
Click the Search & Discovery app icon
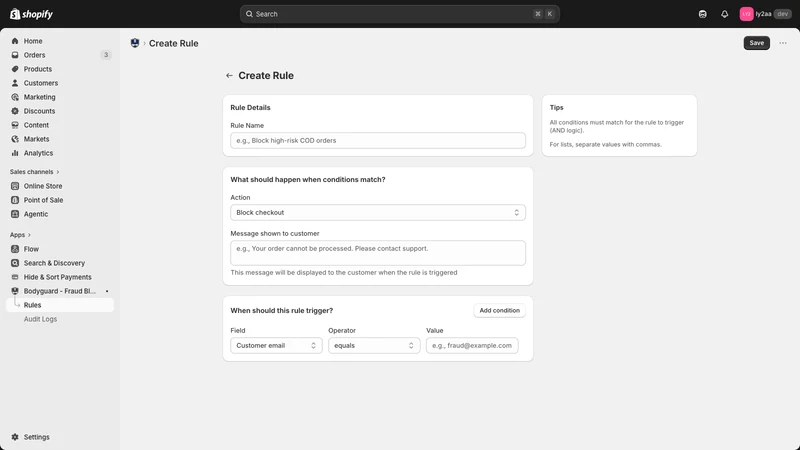[x=15, y=263]
